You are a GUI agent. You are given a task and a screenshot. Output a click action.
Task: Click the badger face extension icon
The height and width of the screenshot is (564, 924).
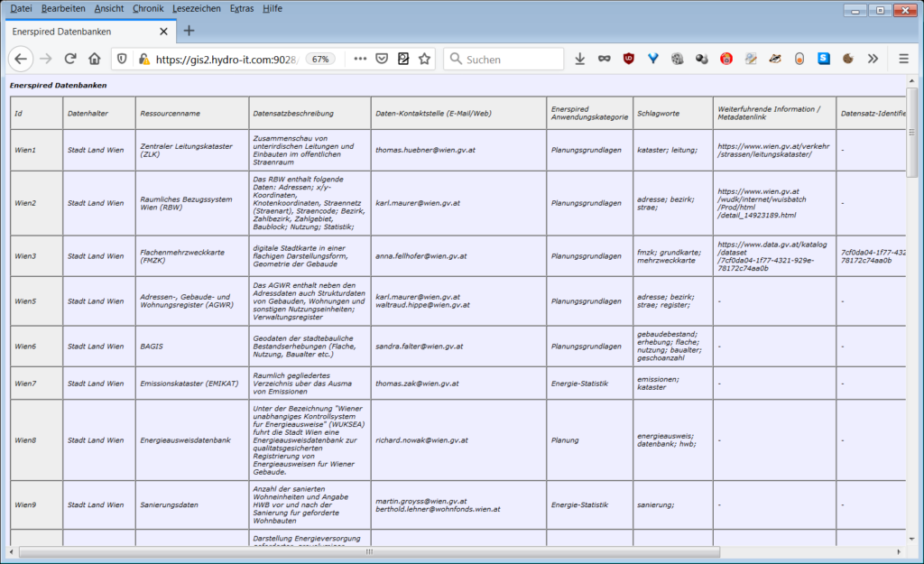point(775,59)
